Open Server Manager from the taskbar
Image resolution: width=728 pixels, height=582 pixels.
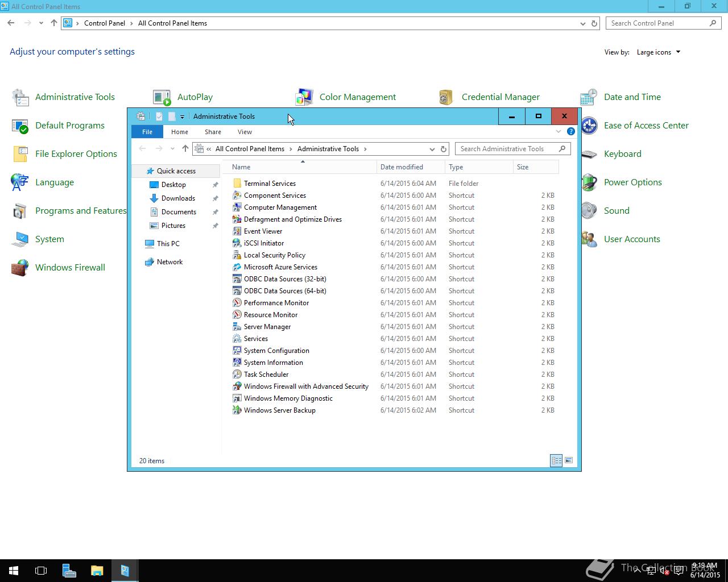pyautogui.click(x=69, y=571)
